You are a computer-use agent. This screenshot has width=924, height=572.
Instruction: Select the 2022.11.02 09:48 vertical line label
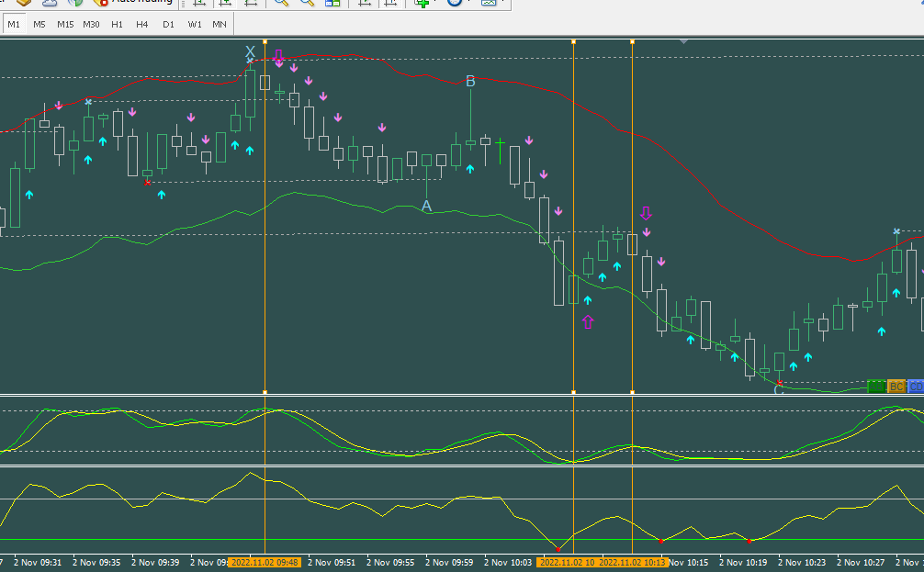click(265, 561)
